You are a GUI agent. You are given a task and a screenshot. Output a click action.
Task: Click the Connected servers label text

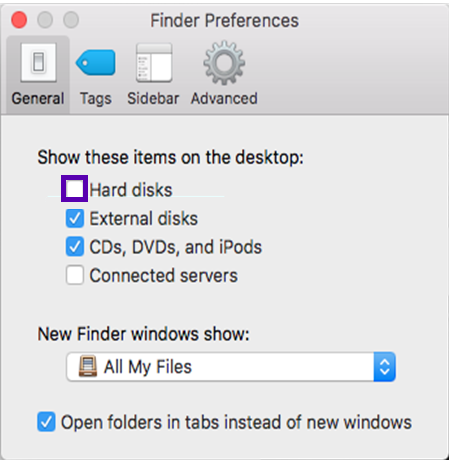click(x=164, y=276)
